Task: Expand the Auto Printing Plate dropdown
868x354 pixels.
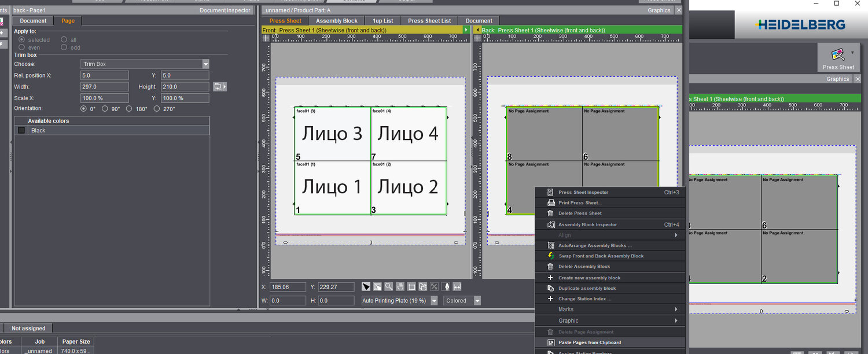Action: tap(434, 301)
